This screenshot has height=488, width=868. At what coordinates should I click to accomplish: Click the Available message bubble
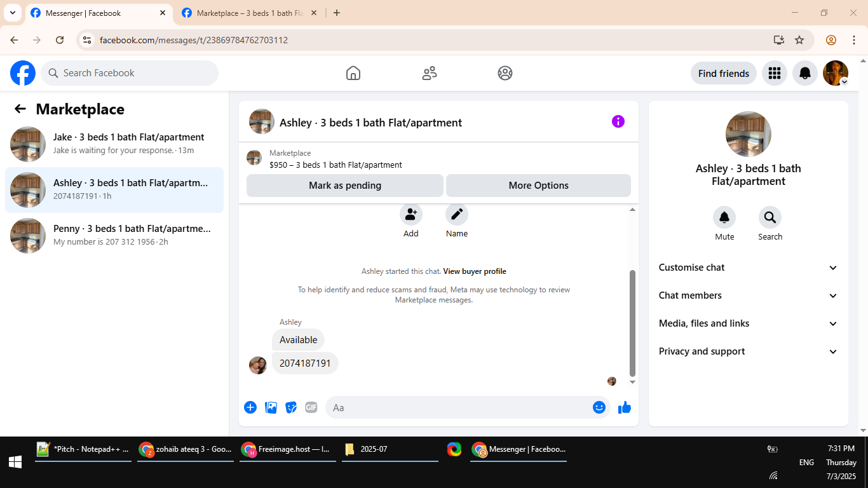coord(298,340)
